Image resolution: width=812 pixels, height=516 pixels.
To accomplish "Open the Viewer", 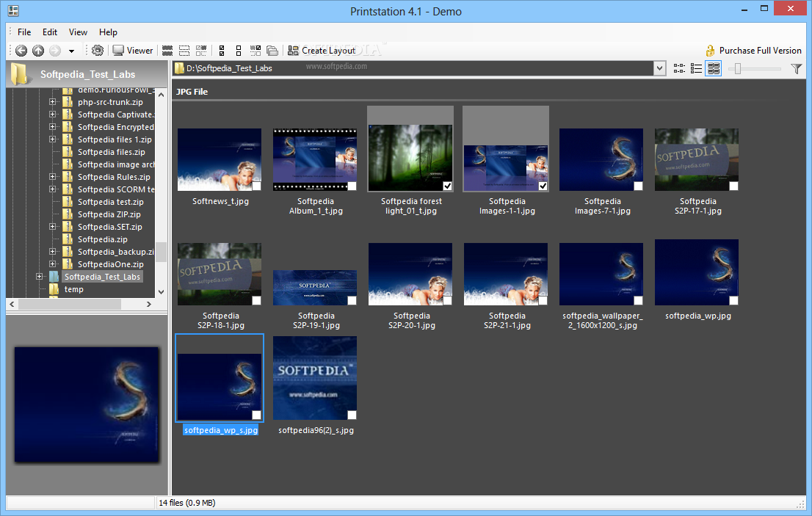I will tap(133, 50).
